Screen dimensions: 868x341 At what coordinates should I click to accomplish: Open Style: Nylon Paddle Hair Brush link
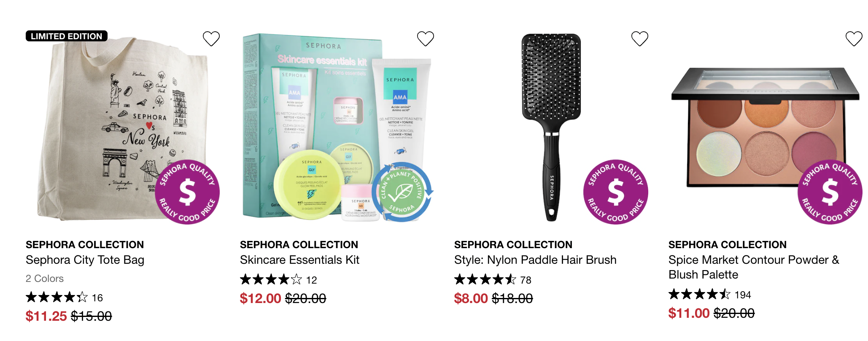tap(535, 260)
